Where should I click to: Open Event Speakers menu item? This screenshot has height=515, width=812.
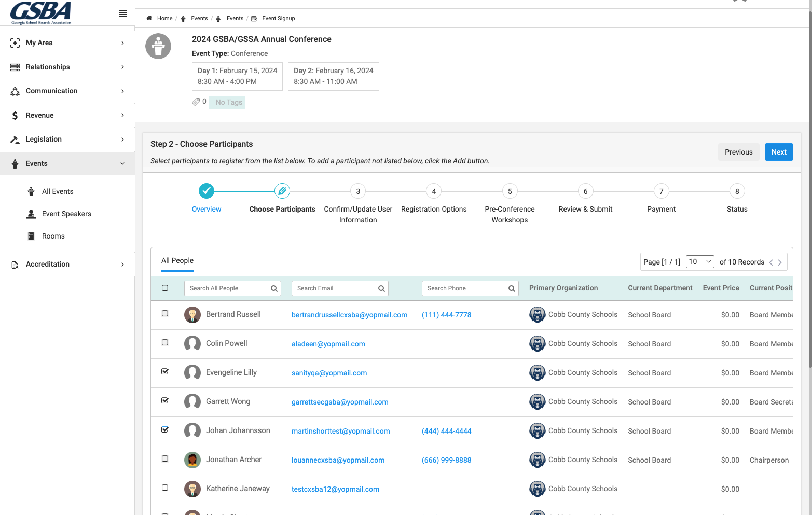click(x=66, y=214)
